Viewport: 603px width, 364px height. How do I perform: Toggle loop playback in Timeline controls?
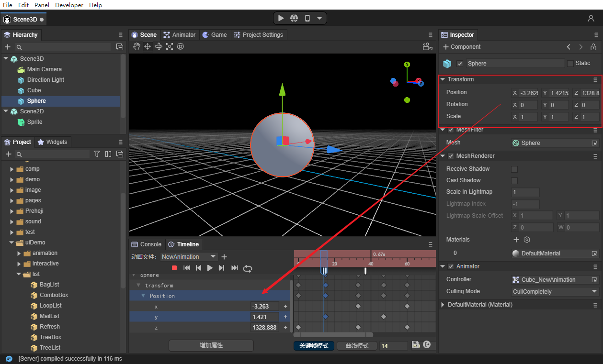point(247,268)
